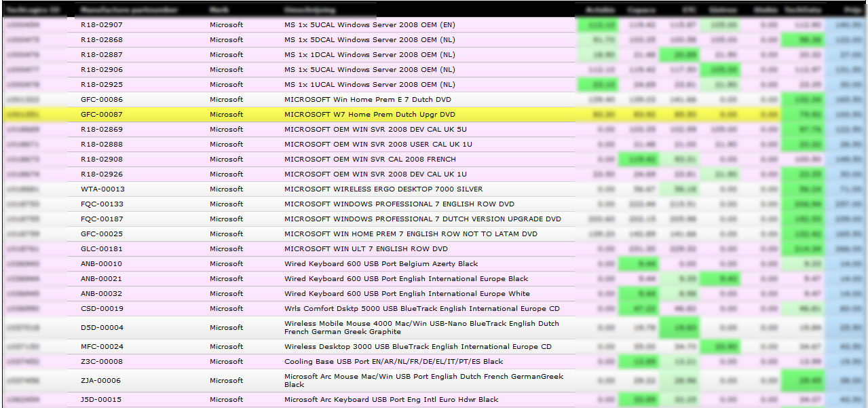
Task: Select part number D5D-00004
Action: pos(102,328)
